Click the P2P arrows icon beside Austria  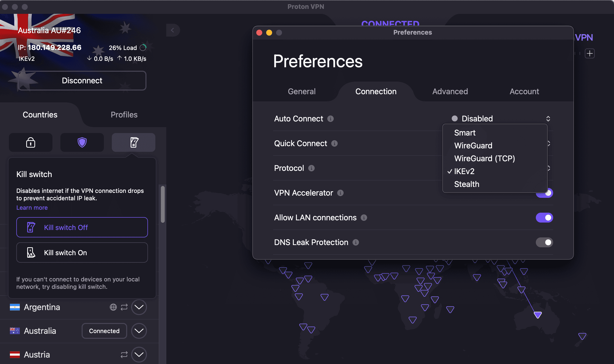(124, 354)
